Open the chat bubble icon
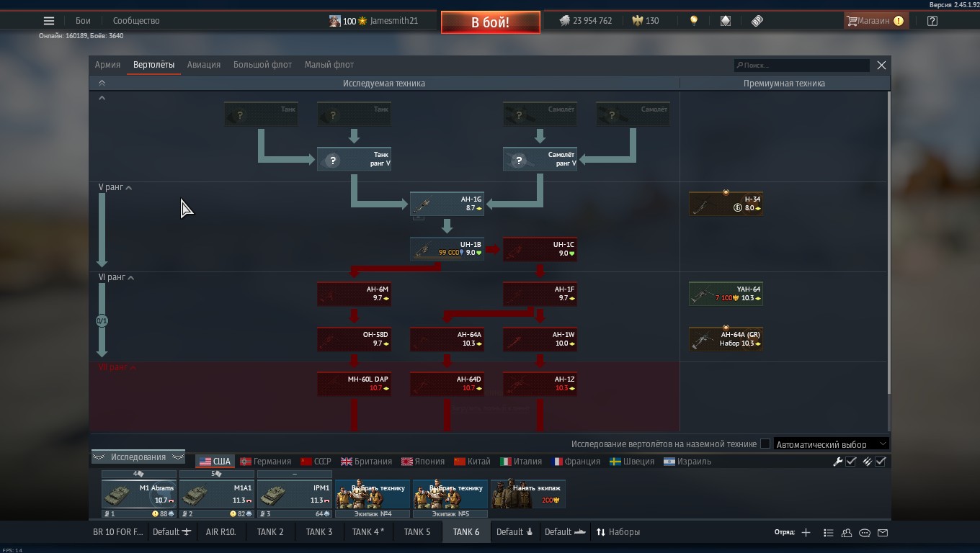 click(x=865, y=533)
